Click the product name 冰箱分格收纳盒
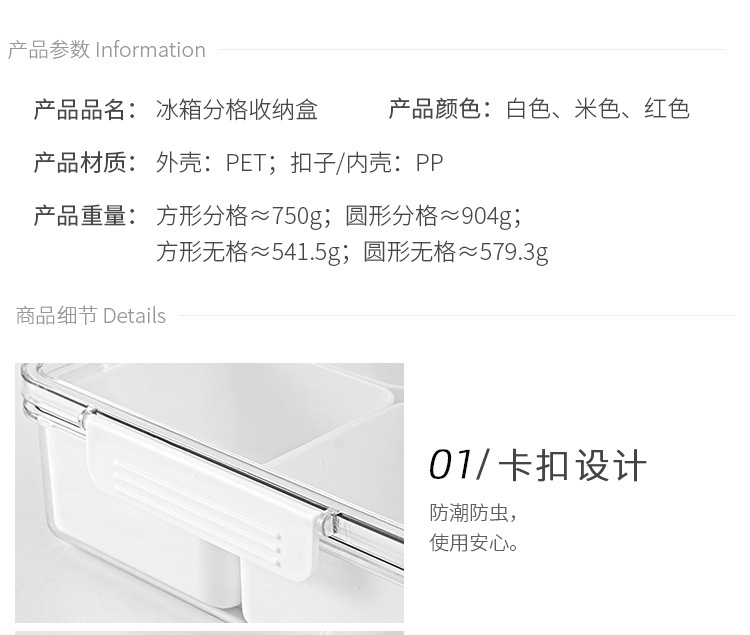 coord(237,109)
